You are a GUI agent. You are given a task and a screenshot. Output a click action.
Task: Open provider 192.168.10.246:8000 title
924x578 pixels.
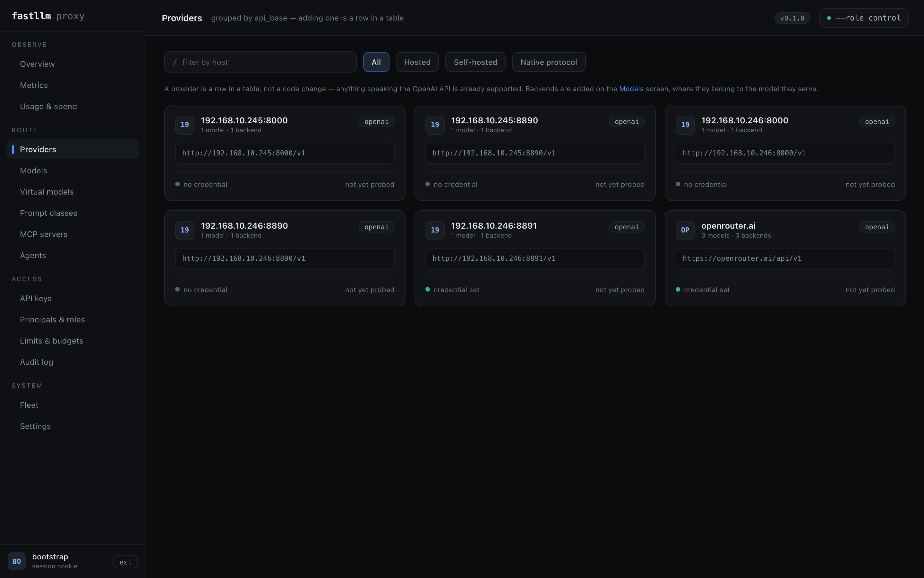coord(745,120)
